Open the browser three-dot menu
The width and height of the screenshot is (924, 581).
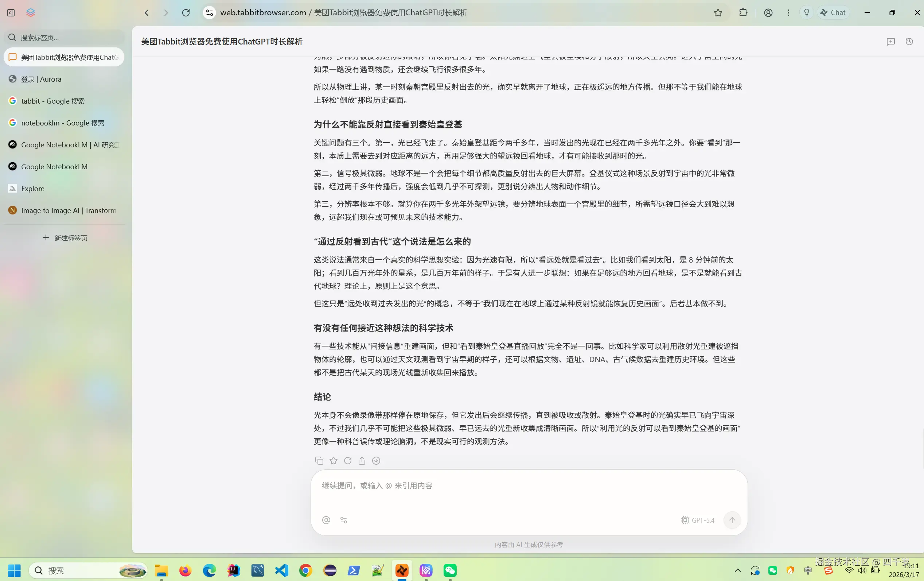tap(788, 12)
